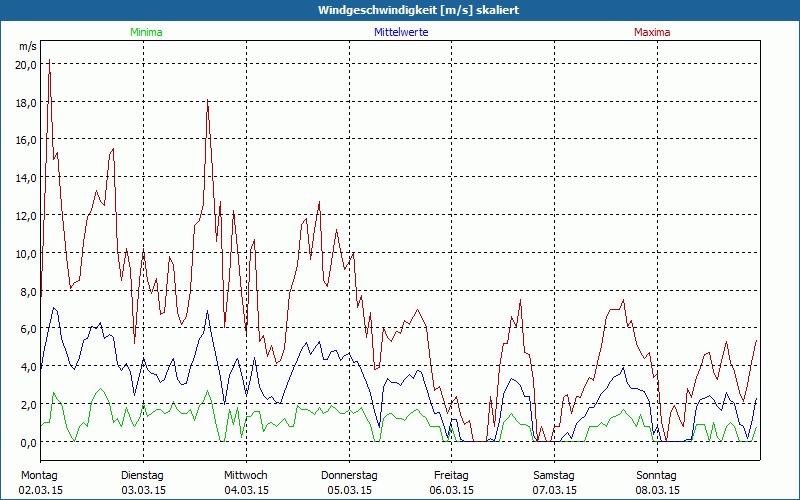Click the 12,0 y-axis value label

pos(26,216)
